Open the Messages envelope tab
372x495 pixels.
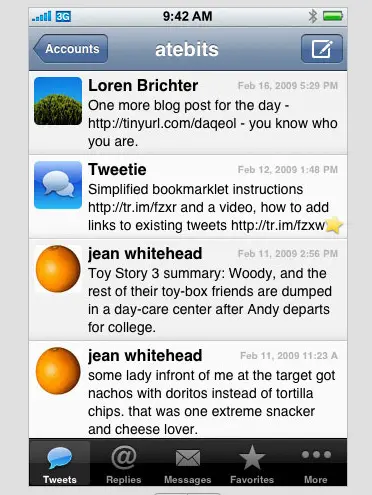pos(188,463)
